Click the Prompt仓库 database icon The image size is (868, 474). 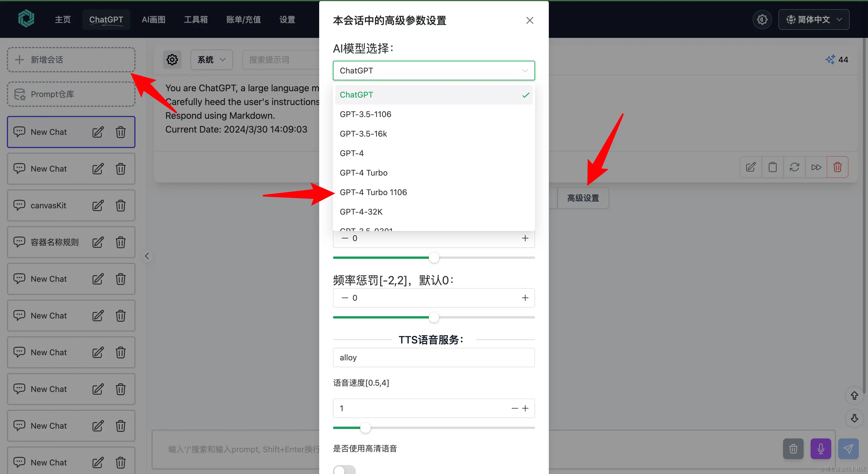[20, 94]
